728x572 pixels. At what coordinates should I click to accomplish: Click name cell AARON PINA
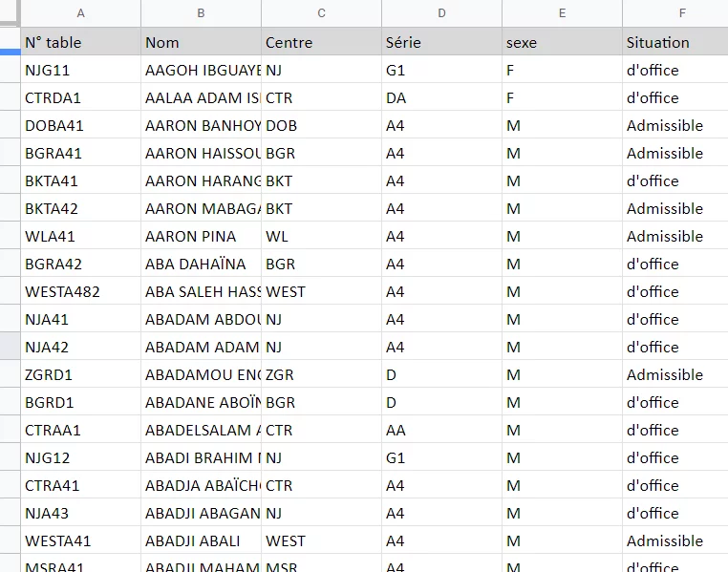201,236
